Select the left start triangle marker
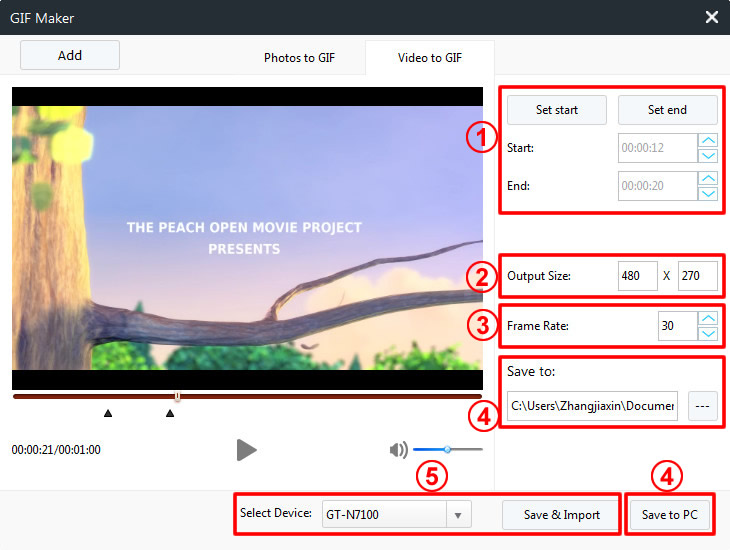Image resolution: width=730 pixels, height=550 pixels. [108, 413]
